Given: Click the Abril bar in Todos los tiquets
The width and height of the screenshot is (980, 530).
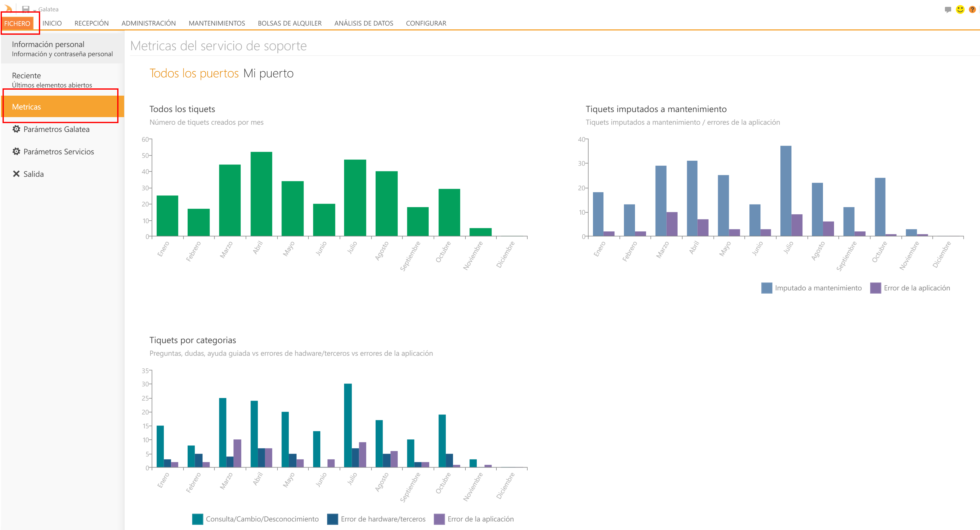Looking at the screenshot, I should [261, 194].
